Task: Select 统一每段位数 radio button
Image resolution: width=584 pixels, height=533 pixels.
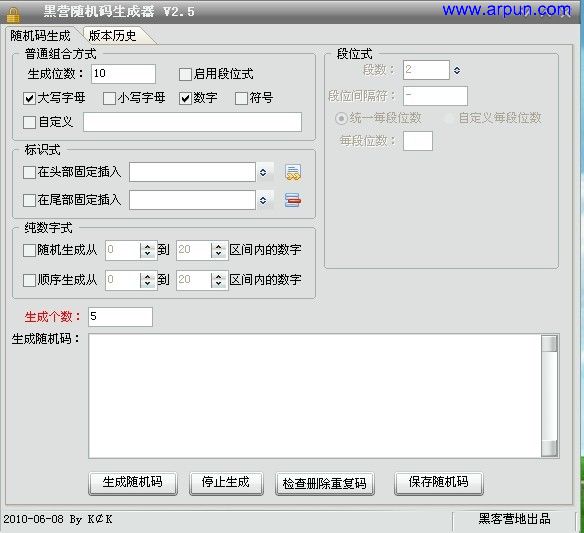Action: tap(341, 118)
